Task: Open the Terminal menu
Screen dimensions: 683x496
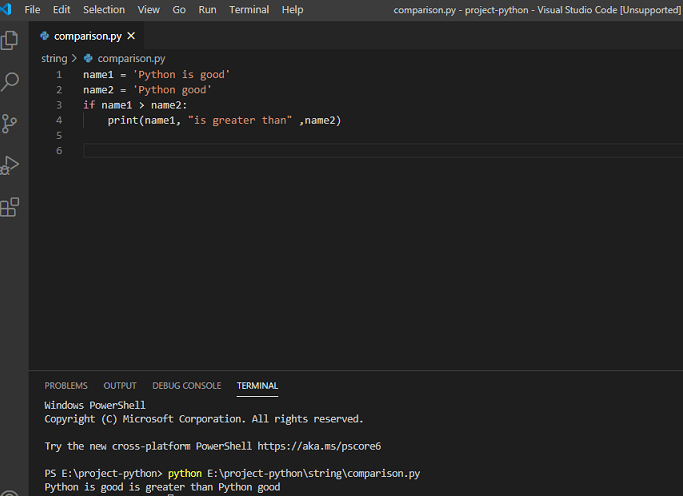Action: 249,10
